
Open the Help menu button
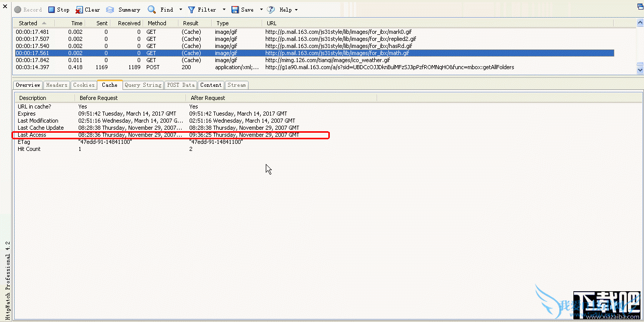pos(282,10)
